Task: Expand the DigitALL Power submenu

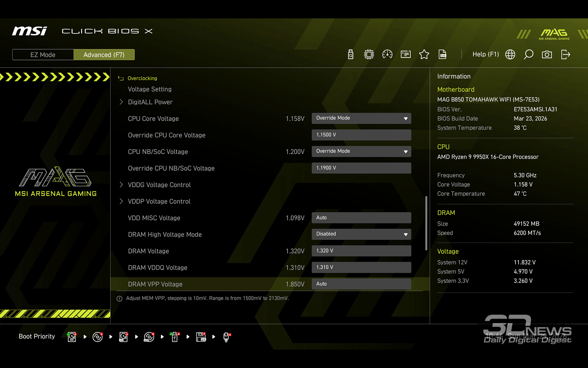Action: 150,102
